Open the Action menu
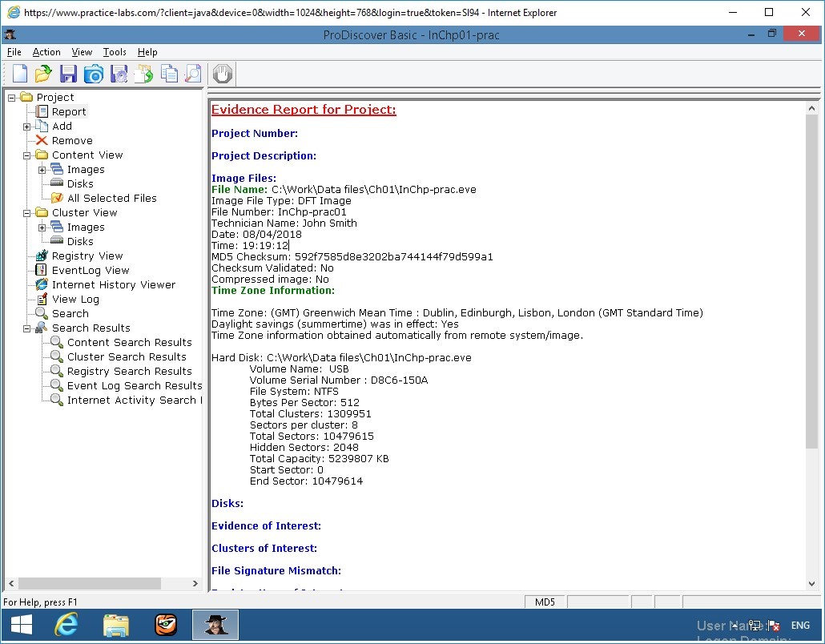Viewport: 825px width, 644px height. coord(46,52)
